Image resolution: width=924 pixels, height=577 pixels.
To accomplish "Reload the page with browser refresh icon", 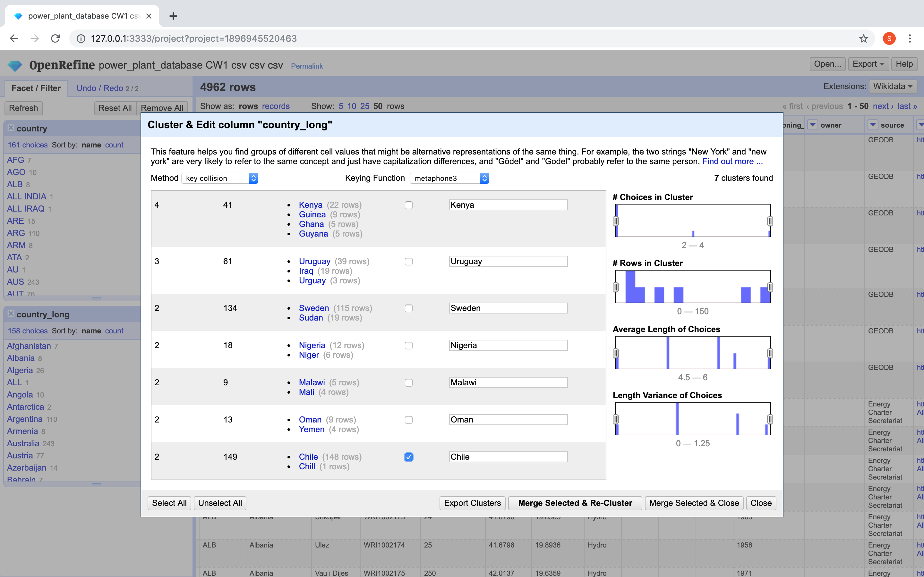I will coord(56,38).
